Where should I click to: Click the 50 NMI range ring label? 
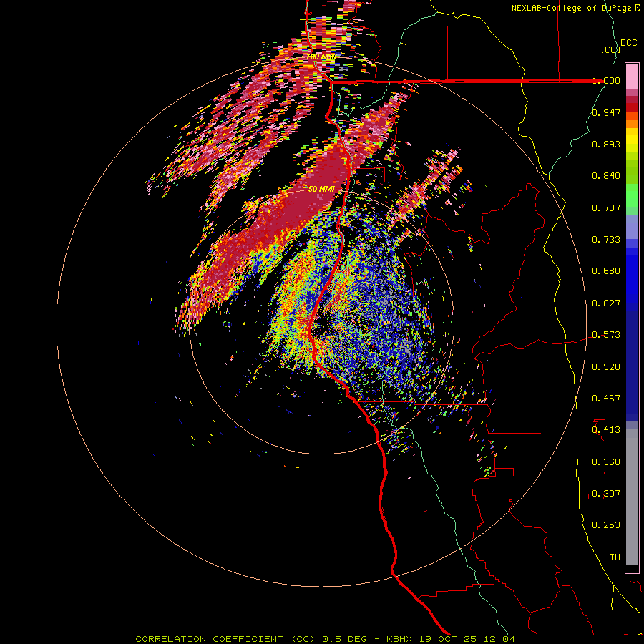(321, 189)
